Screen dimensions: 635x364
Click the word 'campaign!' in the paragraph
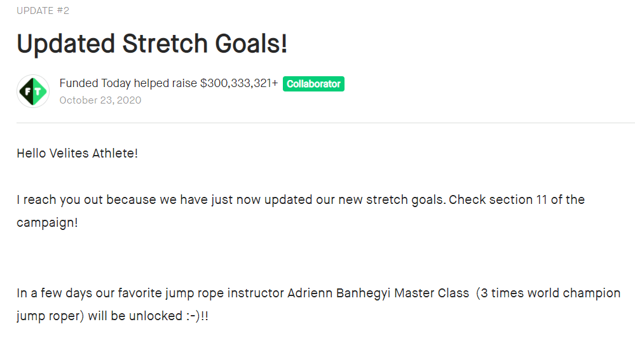pyautogui.click(x=47, y=223)
